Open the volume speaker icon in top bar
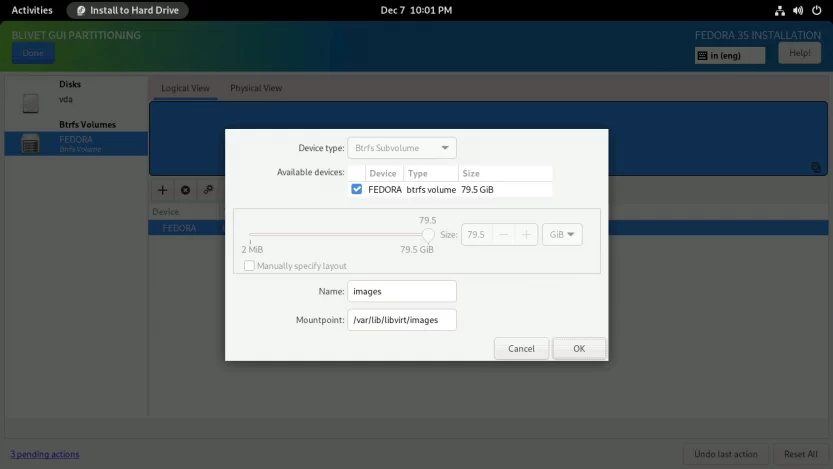The width and height of the screenshot is (833, 469). pos(798,11)
